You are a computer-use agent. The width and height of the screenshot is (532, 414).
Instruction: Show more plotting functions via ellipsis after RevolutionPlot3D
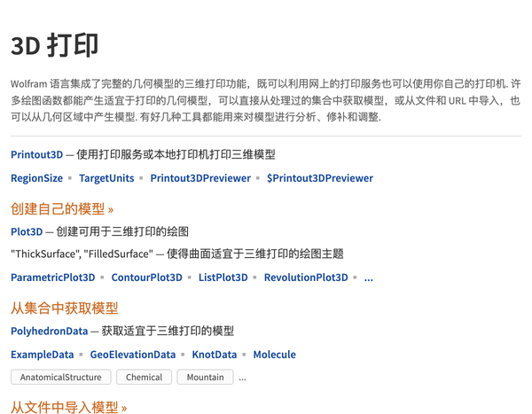369,278
